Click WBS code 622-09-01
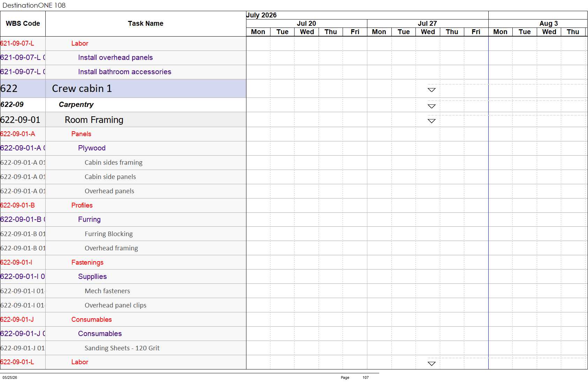The image size is (588, 382). [20, 120]
